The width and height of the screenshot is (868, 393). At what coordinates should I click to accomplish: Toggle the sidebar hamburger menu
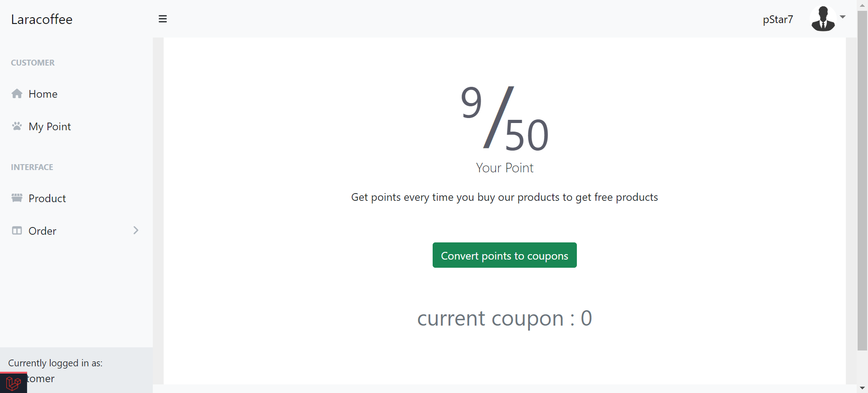(163, 19)
